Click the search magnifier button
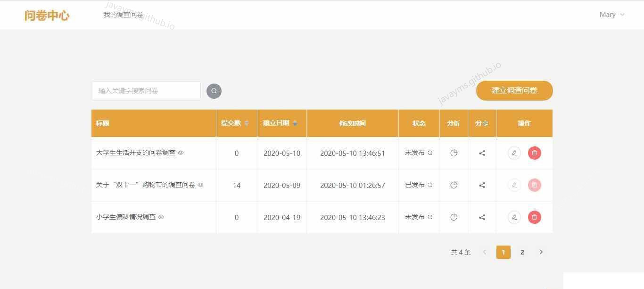644x289 pixels. click(x=214, y=91)
